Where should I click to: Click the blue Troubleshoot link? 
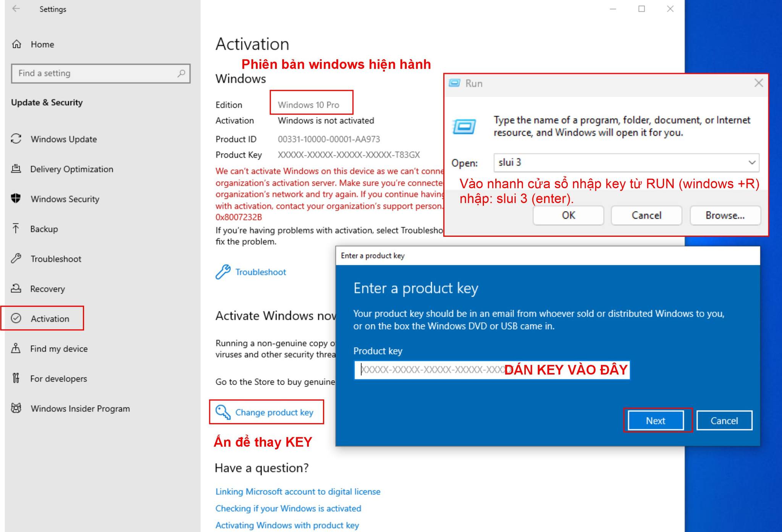(x=260, y=272)
